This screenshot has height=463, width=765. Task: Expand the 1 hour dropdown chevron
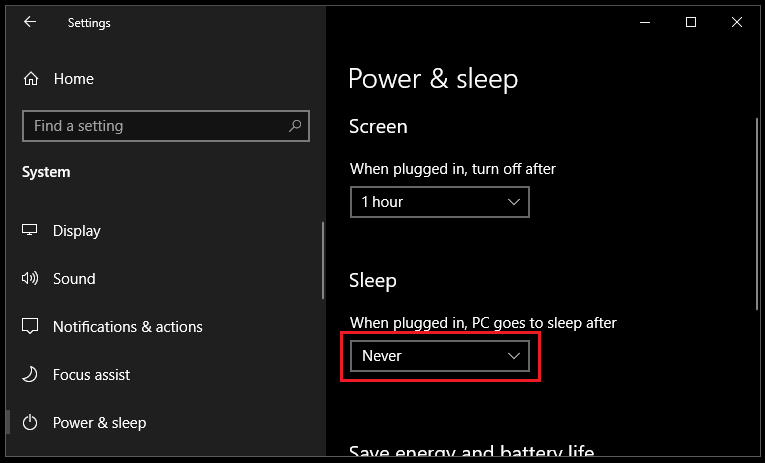click(x=514, y=202)
